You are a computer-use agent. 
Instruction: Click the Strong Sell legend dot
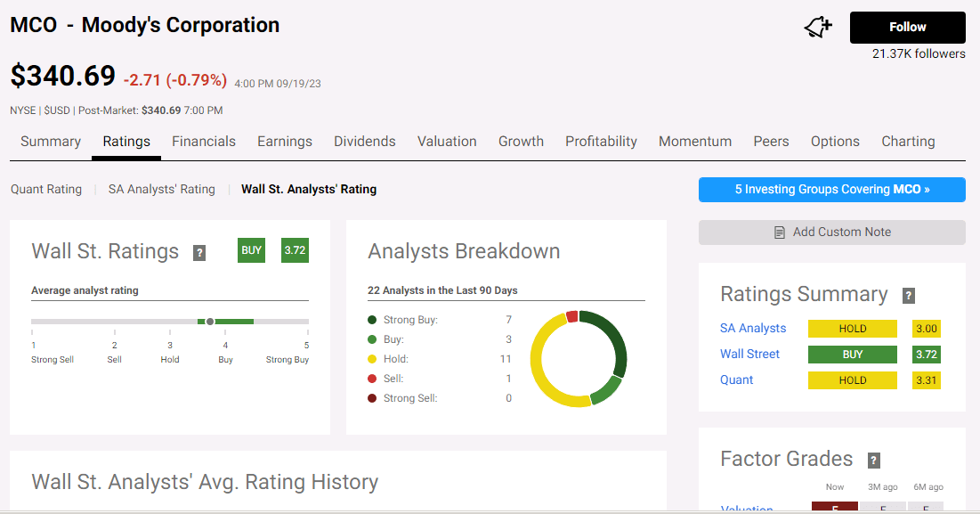point(372,398)
